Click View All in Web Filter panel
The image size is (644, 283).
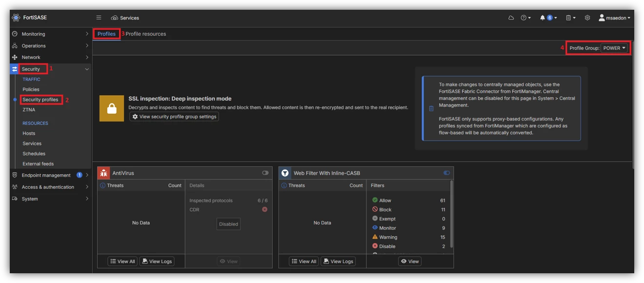point(304,261)
